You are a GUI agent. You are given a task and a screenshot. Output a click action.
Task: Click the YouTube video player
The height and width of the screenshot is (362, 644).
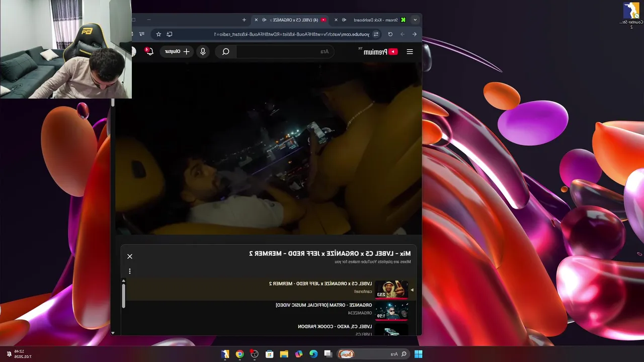click(x=268, y=148)
